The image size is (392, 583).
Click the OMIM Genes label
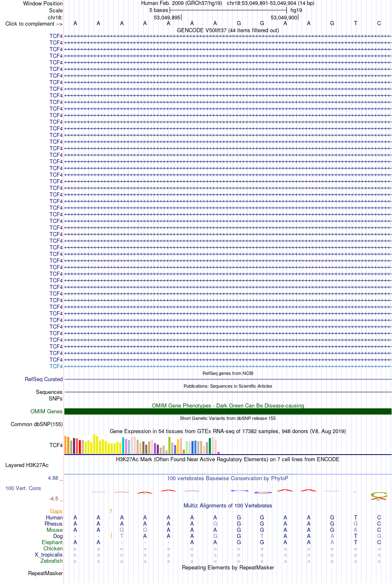[47, 412]
